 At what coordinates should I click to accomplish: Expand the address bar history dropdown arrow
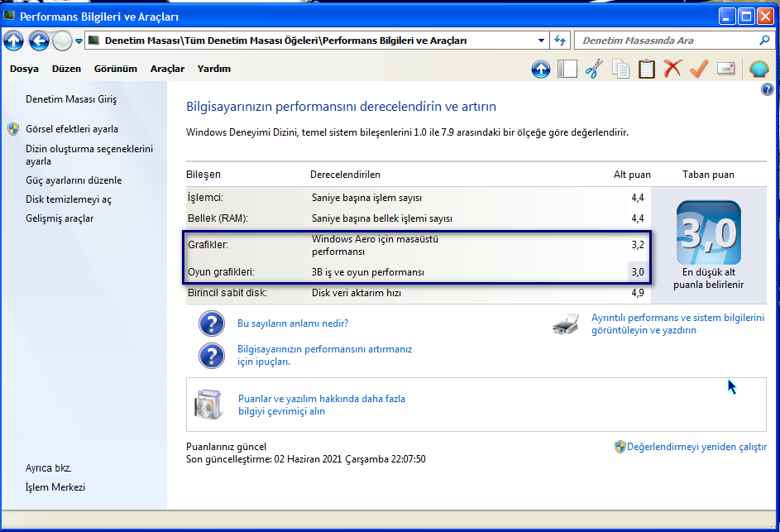pyautogui.click(x=541, y=41)
